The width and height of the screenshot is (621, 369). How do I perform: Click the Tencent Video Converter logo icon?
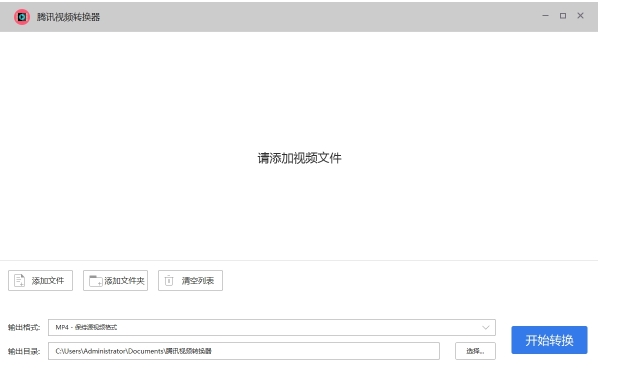click(22, 17)
